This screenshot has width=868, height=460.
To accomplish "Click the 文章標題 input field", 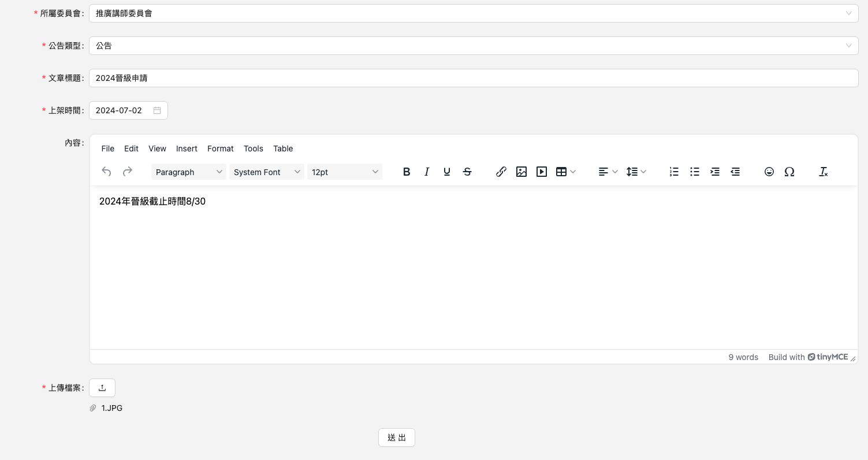I will [473, 78].
